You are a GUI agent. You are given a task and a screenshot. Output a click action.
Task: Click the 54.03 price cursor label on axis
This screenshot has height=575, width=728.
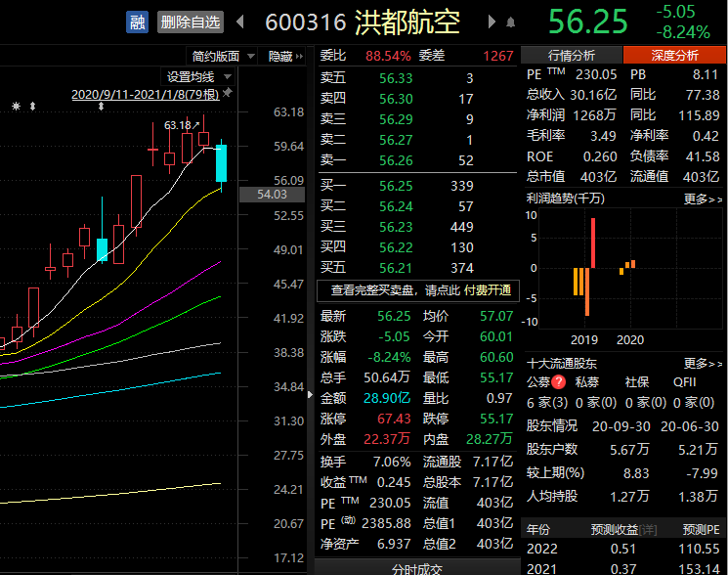[x=272, y=195]
